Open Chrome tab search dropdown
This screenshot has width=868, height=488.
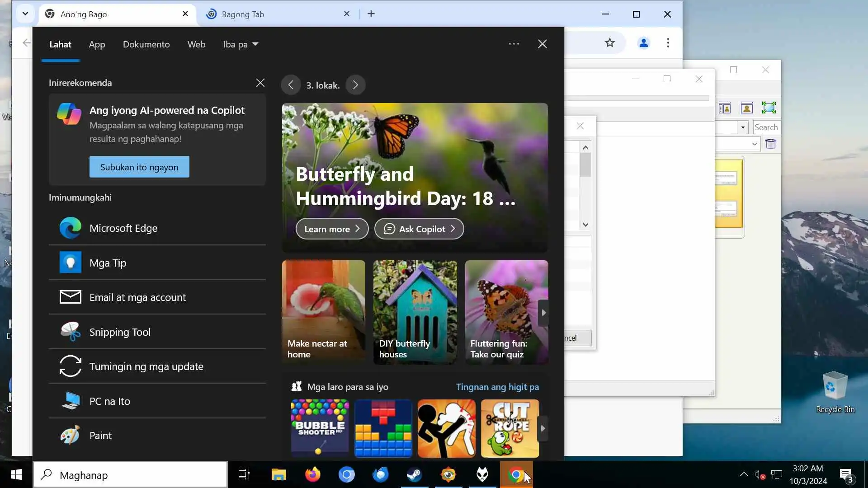coord(25,14)
